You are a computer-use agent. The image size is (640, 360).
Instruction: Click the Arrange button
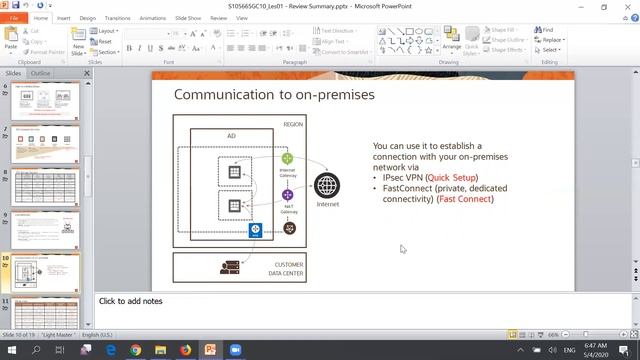(x=452, y=40)
